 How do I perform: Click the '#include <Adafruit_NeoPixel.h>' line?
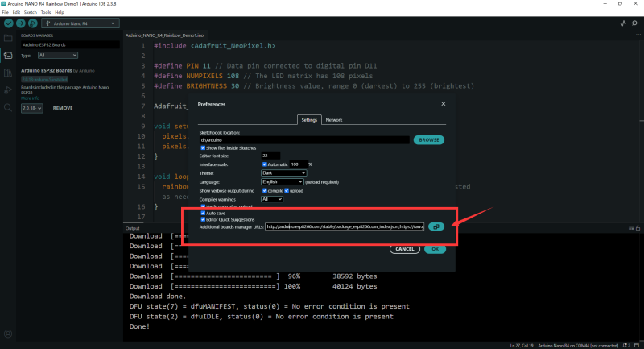click(214, 46)
